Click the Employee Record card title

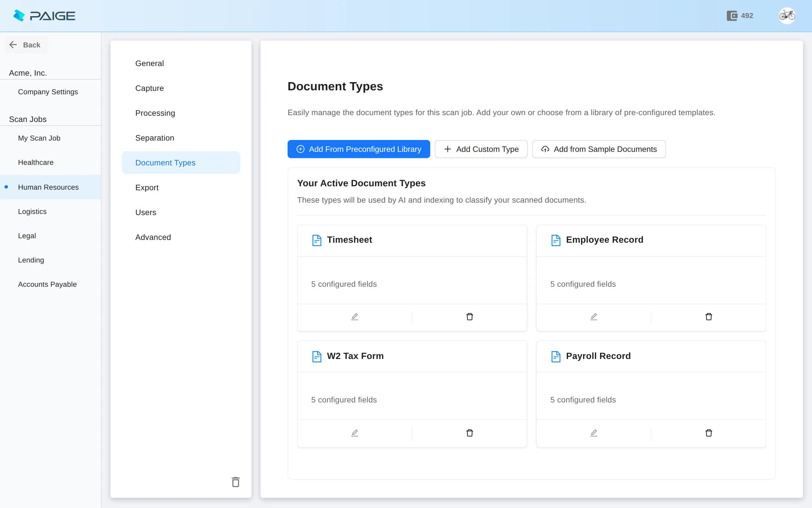pos(604,240)
